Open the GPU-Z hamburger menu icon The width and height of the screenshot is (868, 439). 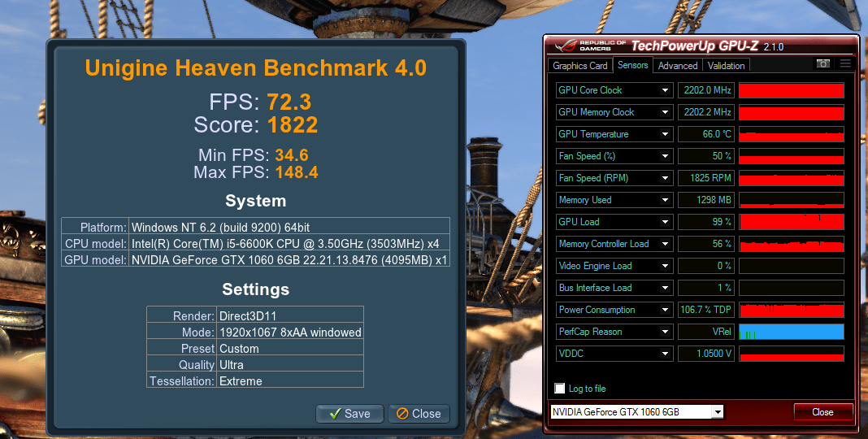pos(845,63)
